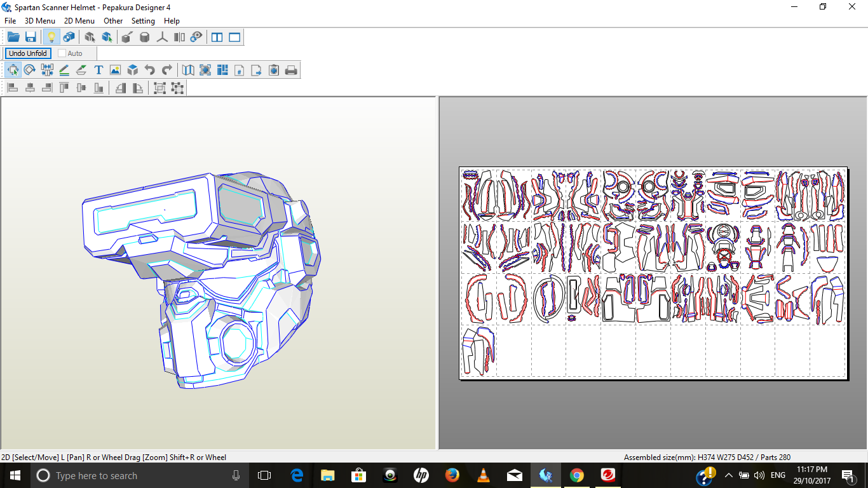Click the clipboard copy pattern icon
The image size is (868, 488).
tap(274, 70)
